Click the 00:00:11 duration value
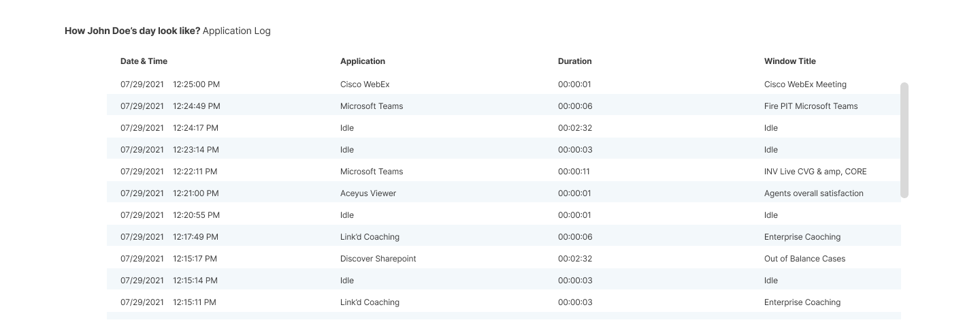Screen dimensions: 980x333 tap(574, 172)
